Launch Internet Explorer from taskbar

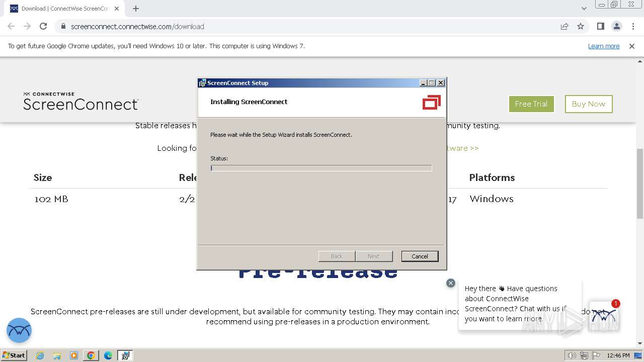40,355
